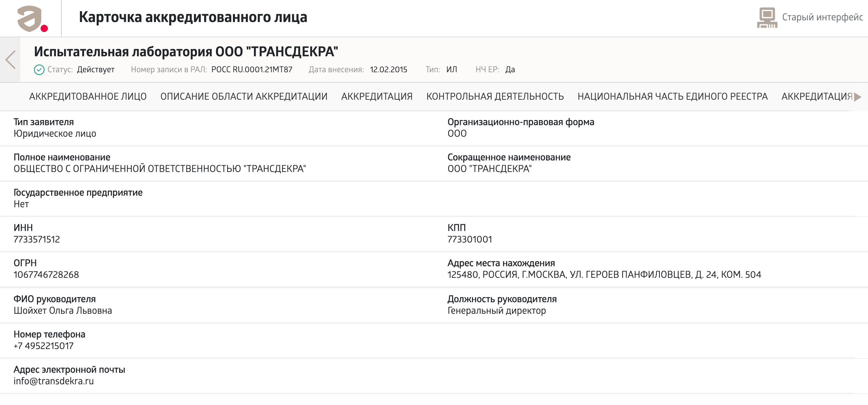Click applicant type Юридическое лицо
The image size is (868, 405).
coord(55,134)
